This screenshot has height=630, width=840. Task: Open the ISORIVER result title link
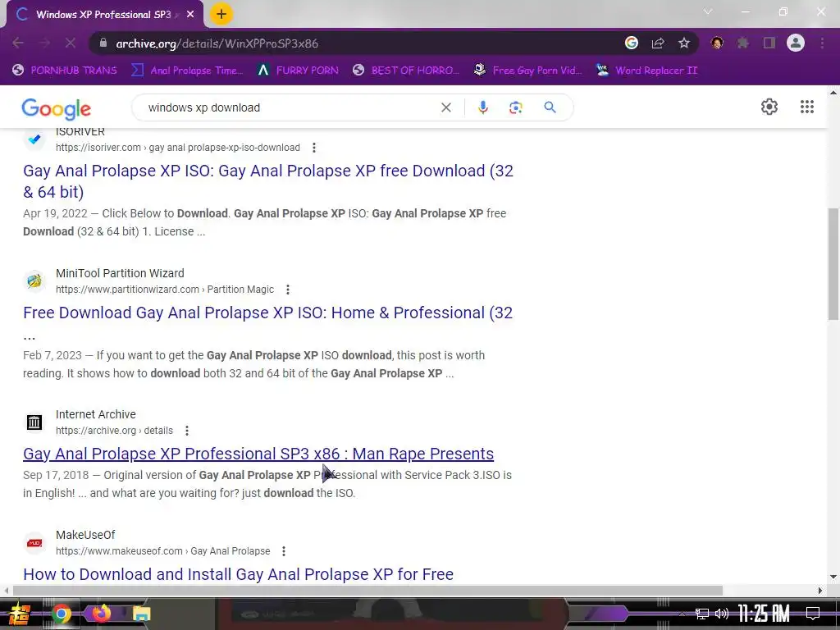268,181
